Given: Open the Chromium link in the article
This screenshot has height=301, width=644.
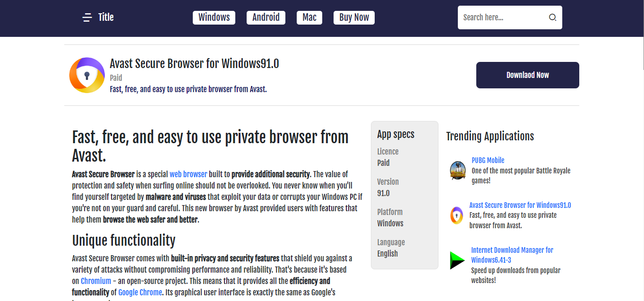Looking at the screenshot, I should pos(96,281).
